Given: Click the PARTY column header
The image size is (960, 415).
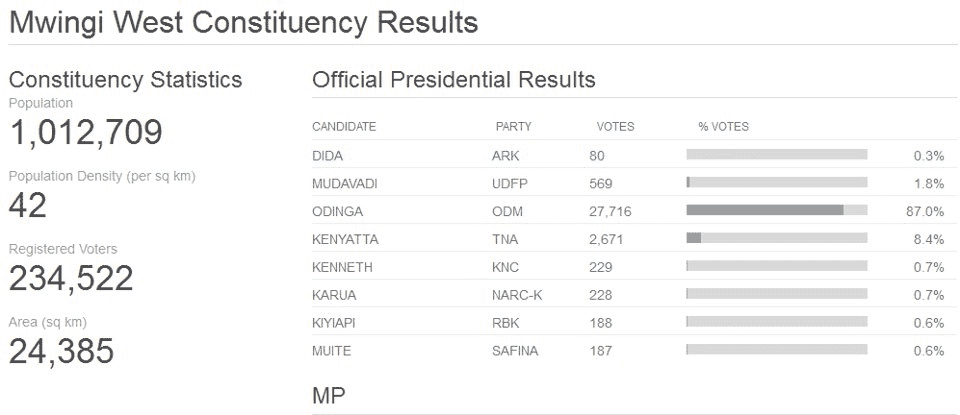Looking at the screenshot, I should 513,127.
